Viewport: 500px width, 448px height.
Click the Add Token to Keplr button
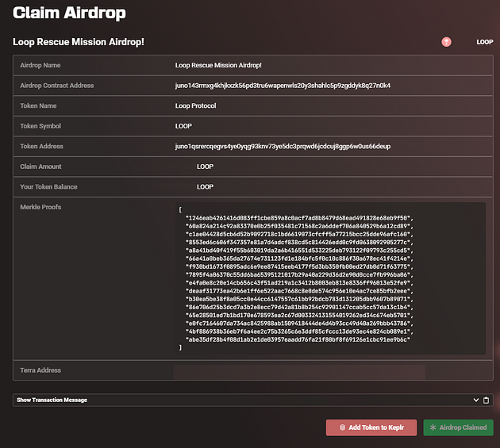coord(371,427)
